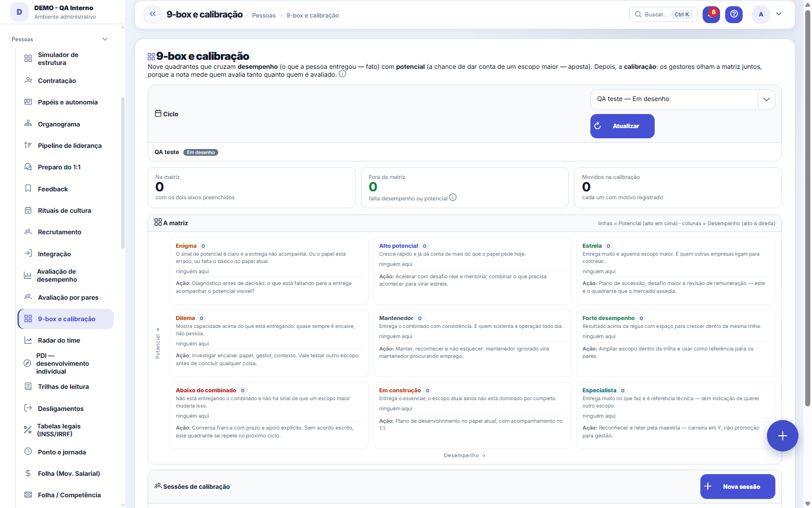Click the Estrela quadrant title
The image size is (812, 508).
tap(592, 246)
